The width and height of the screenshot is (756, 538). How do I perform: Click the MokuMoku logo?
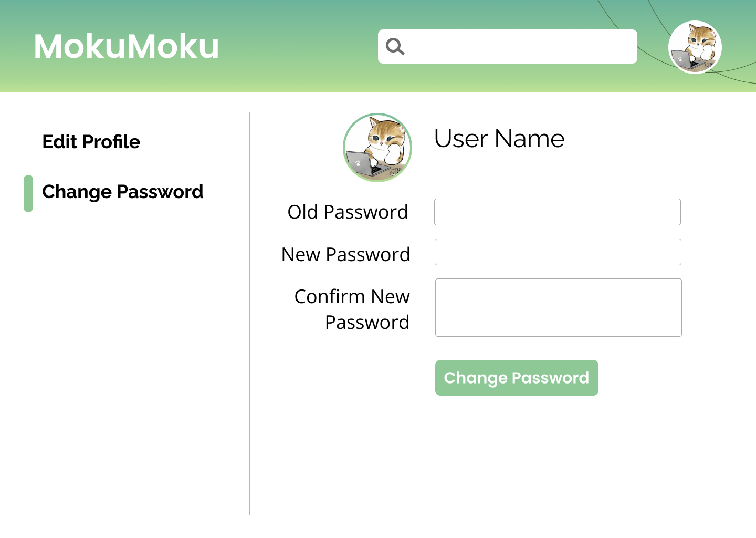[126, 46]
